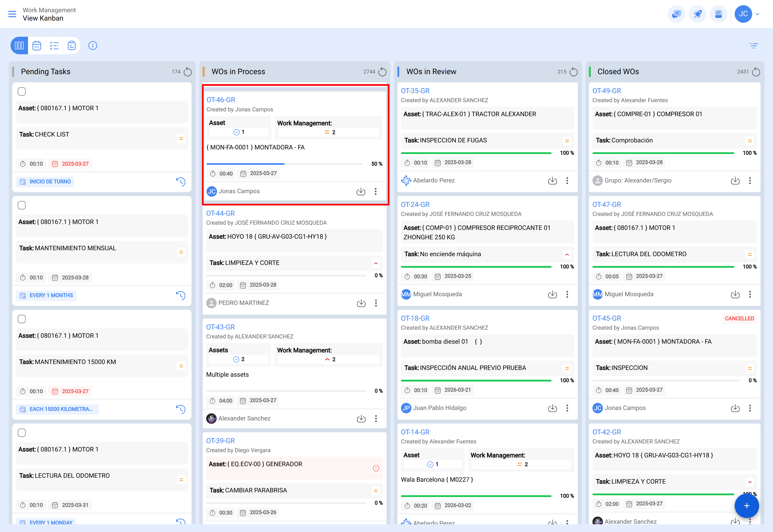Open more options for OT-46-GR
Viewport: 773px width, 532px height.
376,191
